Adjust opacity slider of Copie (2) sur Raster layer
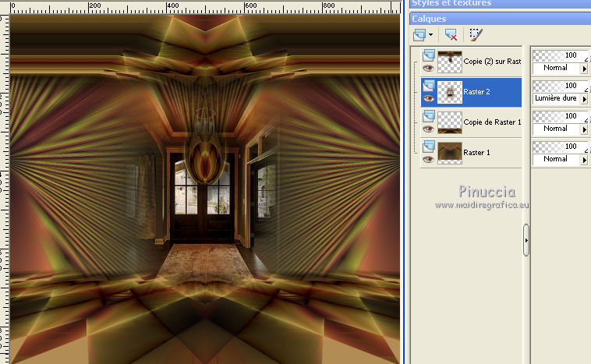591x364 pixels. click(561, 55)
